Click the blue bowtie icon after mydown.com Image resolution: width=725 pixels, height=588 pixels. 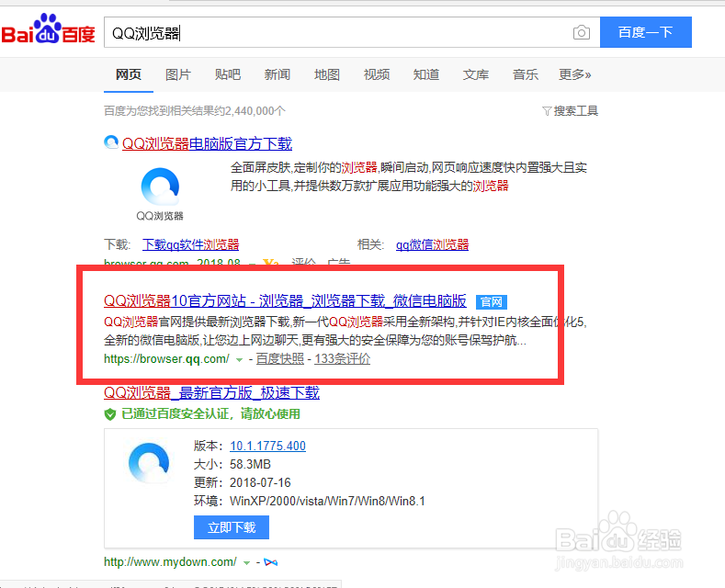270,562
